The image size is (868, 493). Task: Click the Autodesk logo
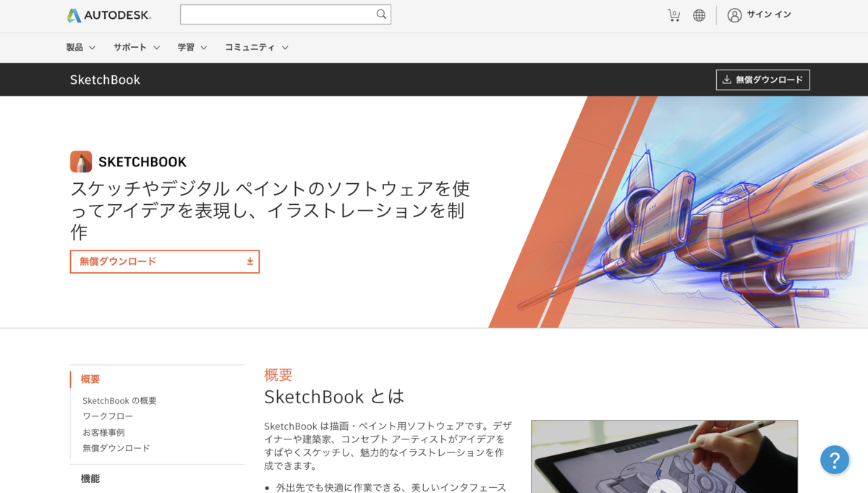(x=109, y=15)
